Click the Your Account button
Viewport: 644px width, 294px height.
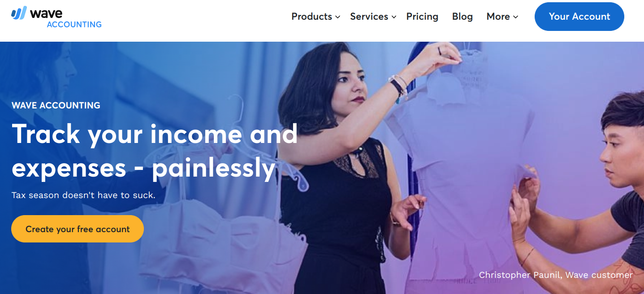pyautogui.click(x=579, y=17)
